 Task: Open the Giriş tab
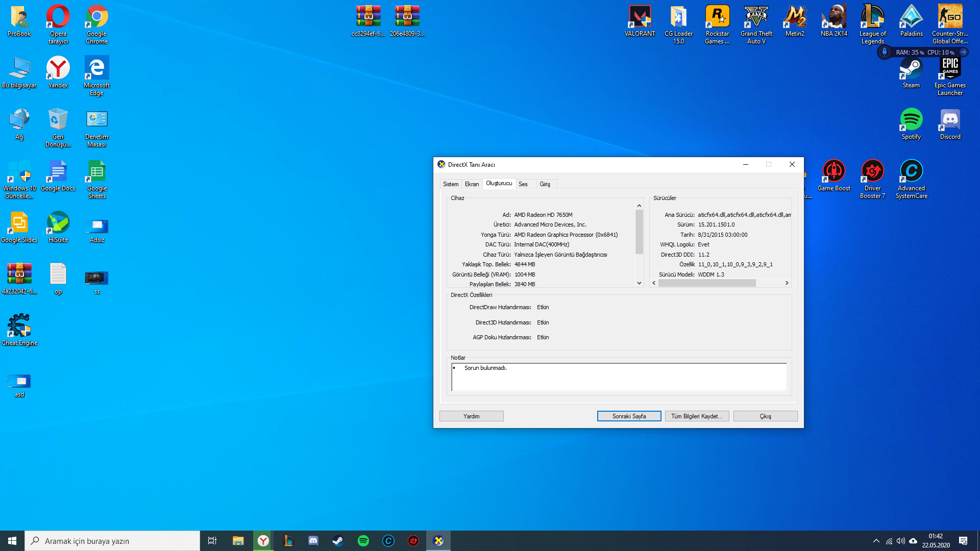[x=545, y=184]
